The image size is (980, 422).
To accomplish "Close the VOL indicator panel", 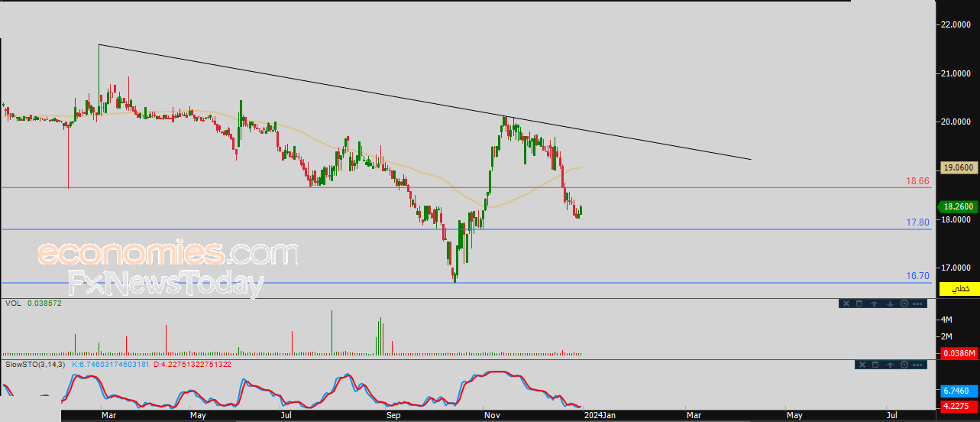I will coord(846,304).
